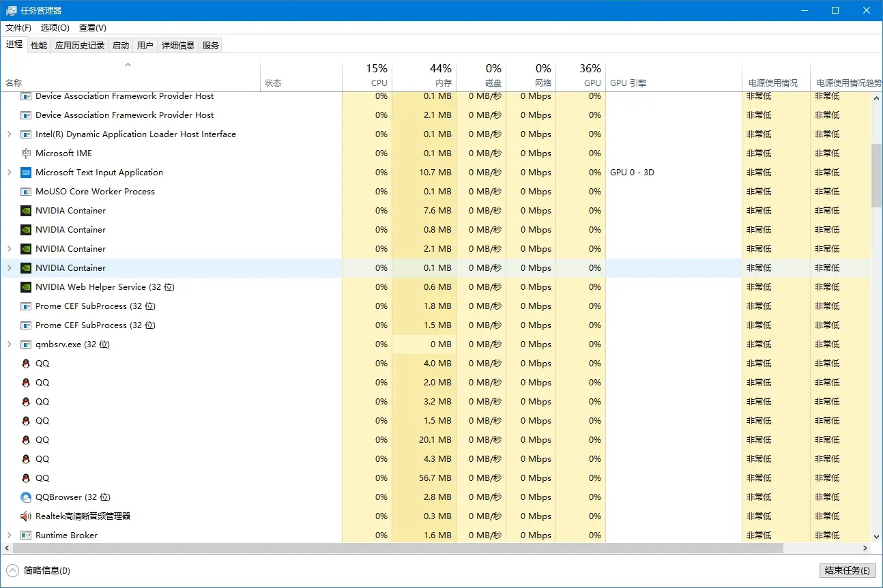Open the 文件(F) menu

point(18,28)
